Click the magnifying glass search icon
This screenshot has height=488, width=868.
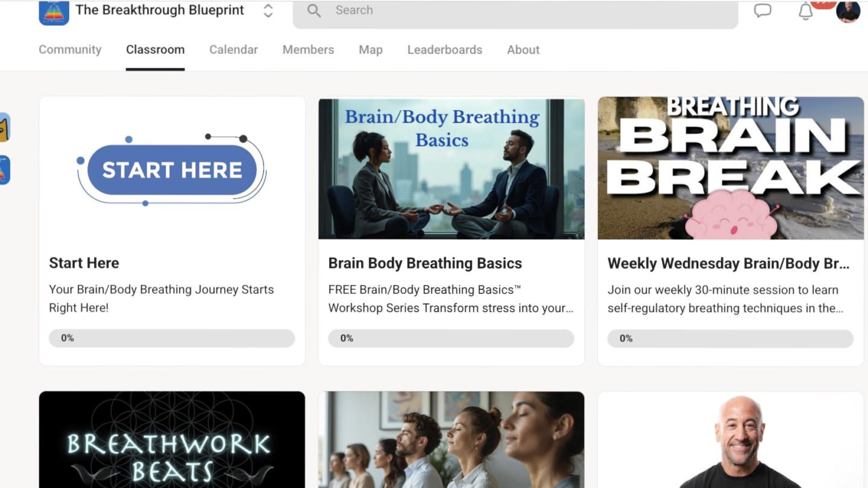click(314, 10)
